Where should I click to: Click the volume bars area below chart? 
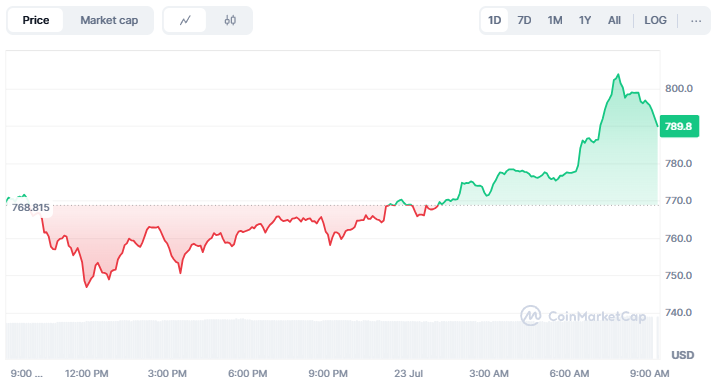(332, 339)
